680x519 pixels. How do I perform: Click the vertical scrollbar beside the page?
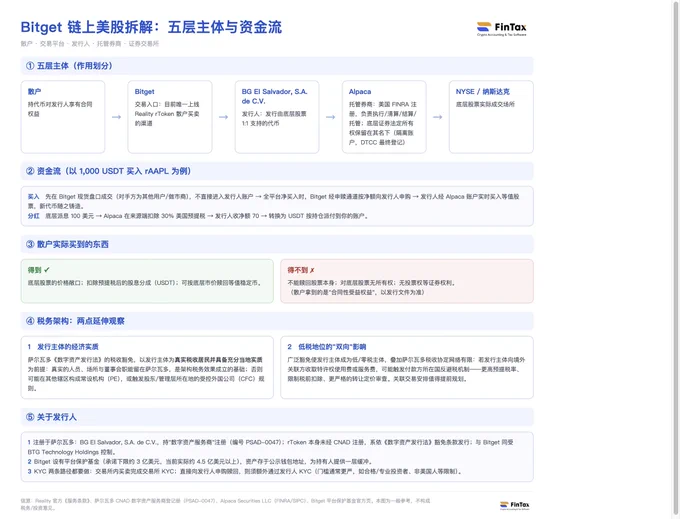675,259
